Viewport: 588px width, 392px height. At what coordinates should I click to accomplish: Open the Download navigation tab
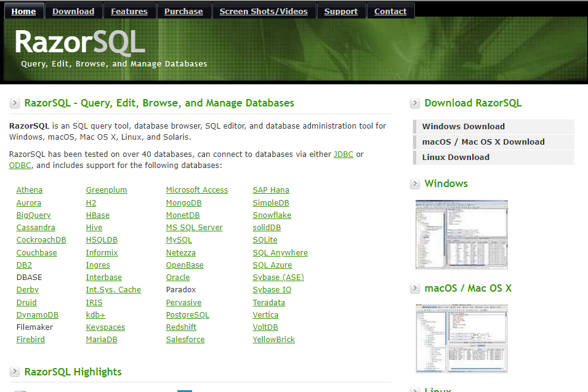pyautogui.click(x=73, y=11)
